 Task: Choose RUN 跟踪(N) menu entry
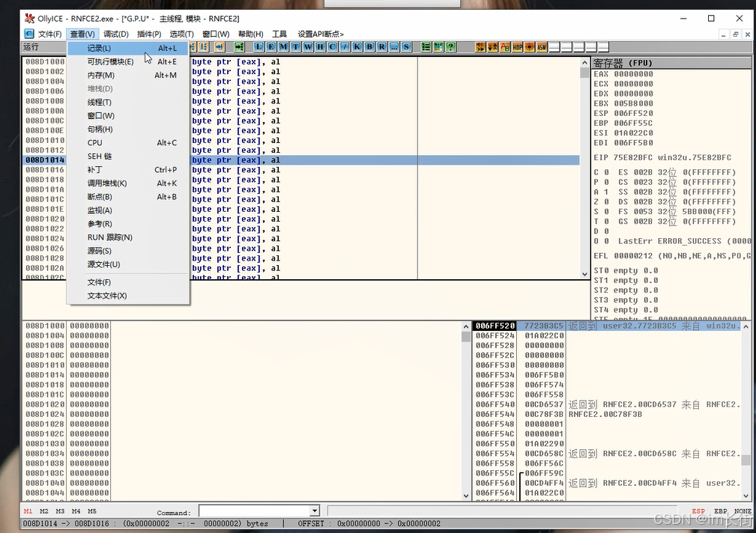click(128, 237)
